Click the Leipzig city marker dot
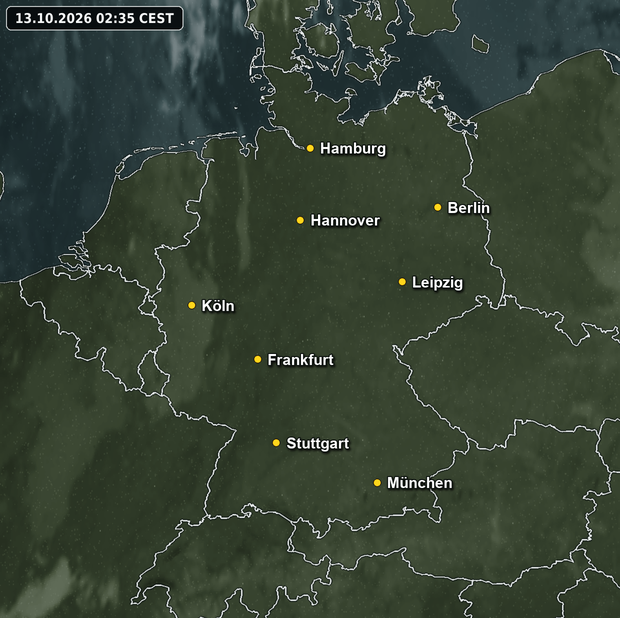Image resolution: width=620 pixels, height=618 pixels. pos(402,282)
